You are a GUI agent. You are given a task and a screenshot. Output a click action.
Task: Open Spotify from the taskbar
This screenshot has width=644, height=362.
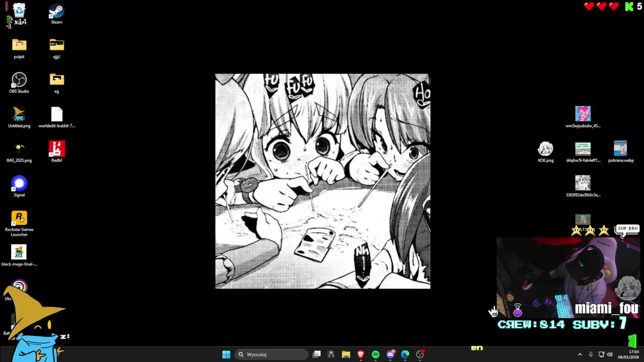[x=375, y=354]
